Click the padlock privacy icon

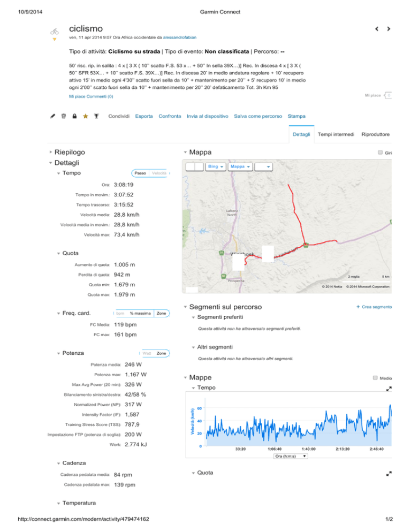click(x=74, y=116)
